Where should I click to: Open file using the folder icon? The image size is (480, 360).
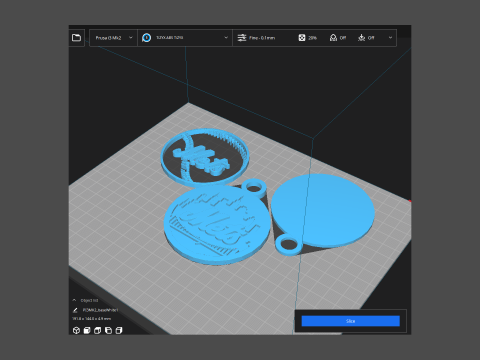[x=76, y=38]
